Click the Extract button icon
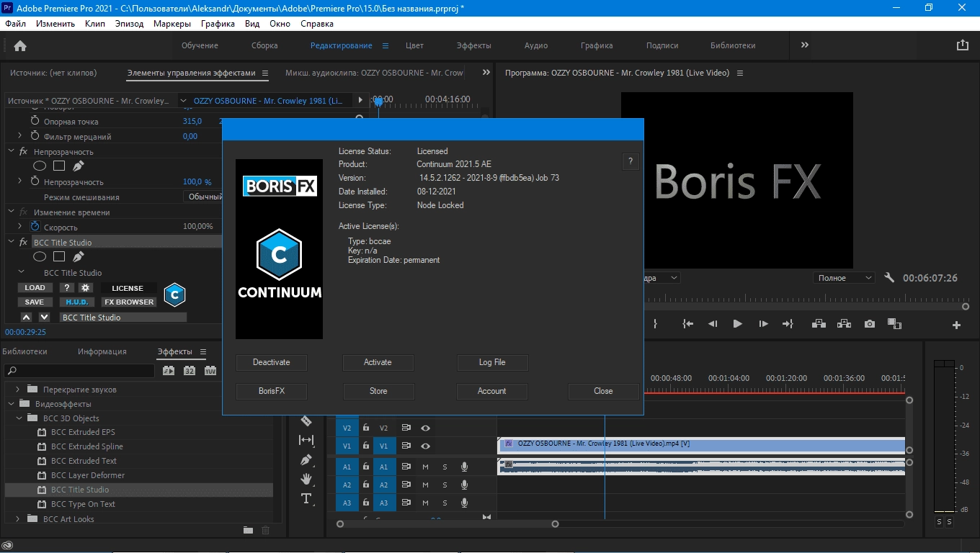 (x=844, y=324)
